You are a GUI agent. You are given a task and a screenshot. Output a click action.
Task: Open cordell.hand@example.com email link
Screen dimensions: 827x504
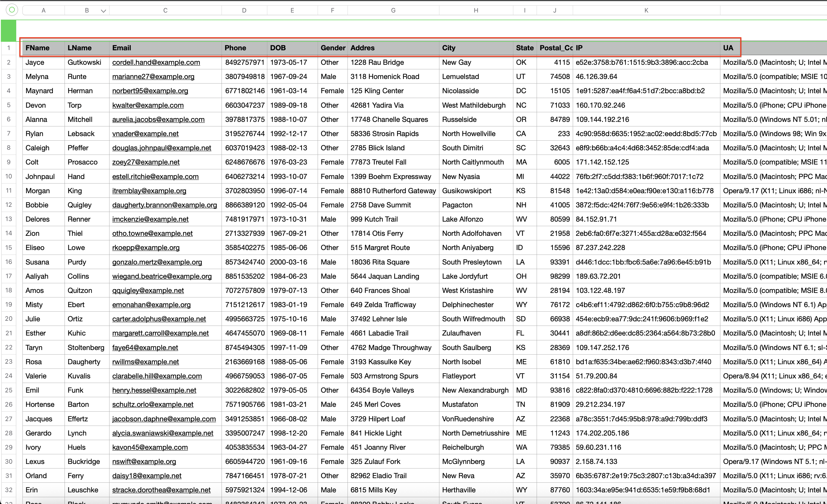pyautogui.click(x=156, y=63)
